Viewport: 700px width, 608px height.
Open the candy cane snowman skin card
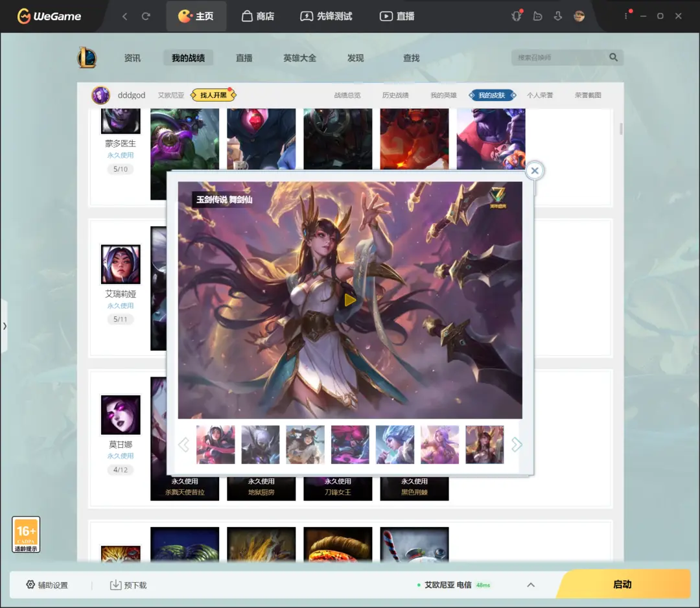tap(414, 544)
